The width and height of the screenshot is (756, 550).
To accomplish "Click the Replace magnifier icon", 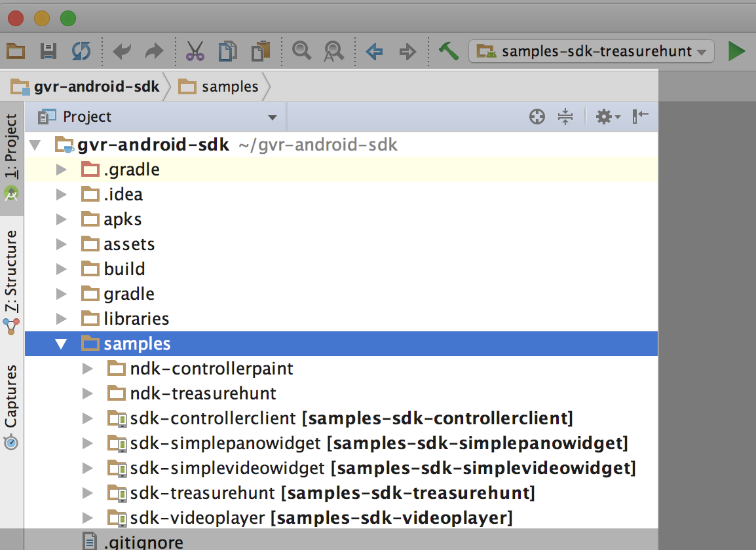I will [x=333, y=50].
